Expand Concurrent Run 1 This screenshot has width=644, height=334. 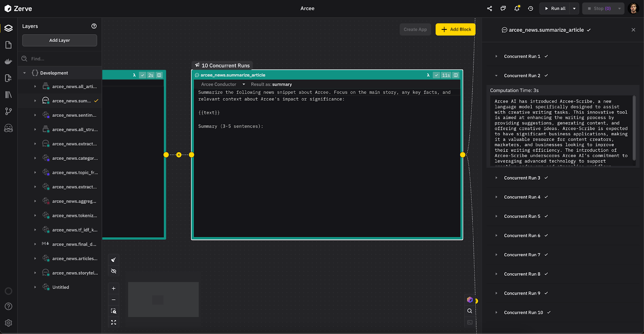click(x=496, y=56)
